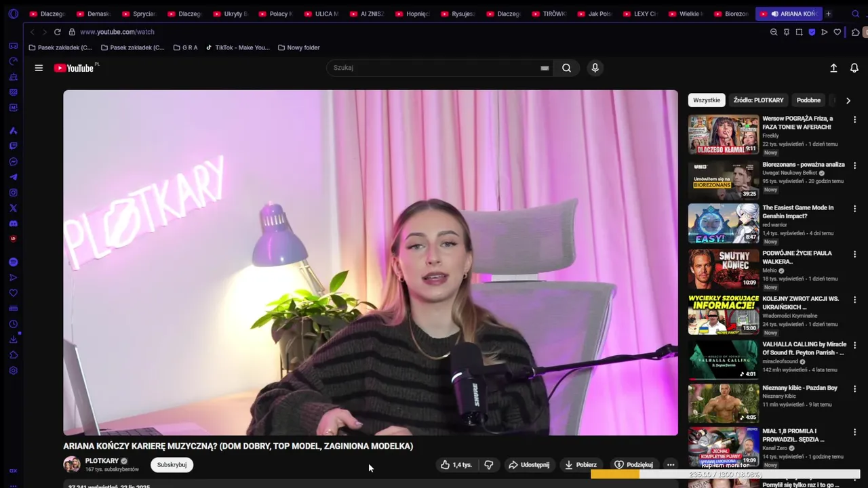Click the address bar URL www.youtube.com/watch
The height and width of the screenshot is (488, 868).
pyautogui.click(x=117, y=32)
